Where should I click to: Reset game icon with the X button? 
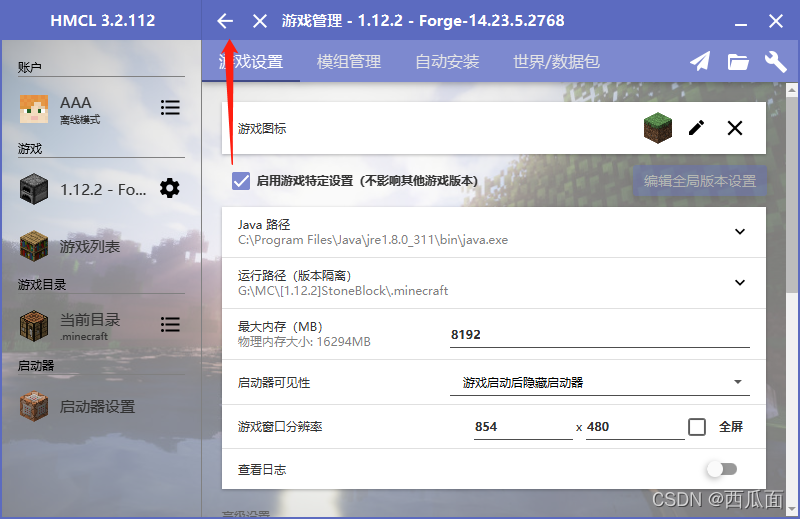coord(735,128)
